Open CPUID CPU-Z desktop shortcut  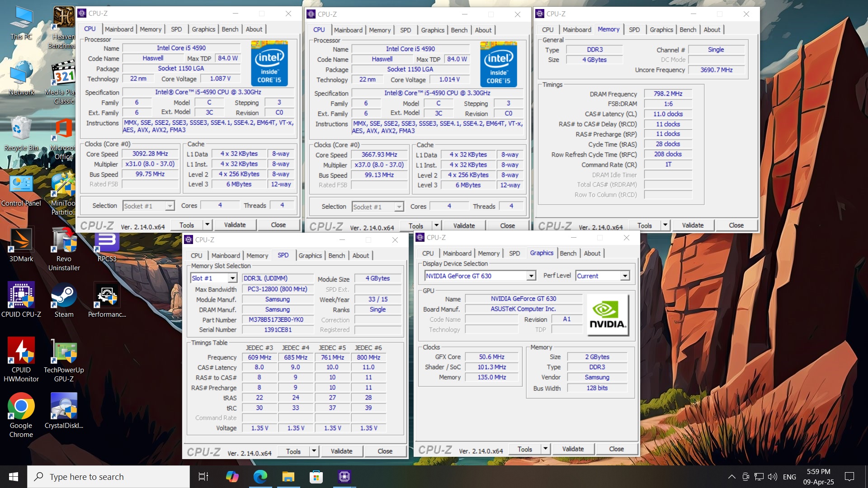tap(21, 300)
